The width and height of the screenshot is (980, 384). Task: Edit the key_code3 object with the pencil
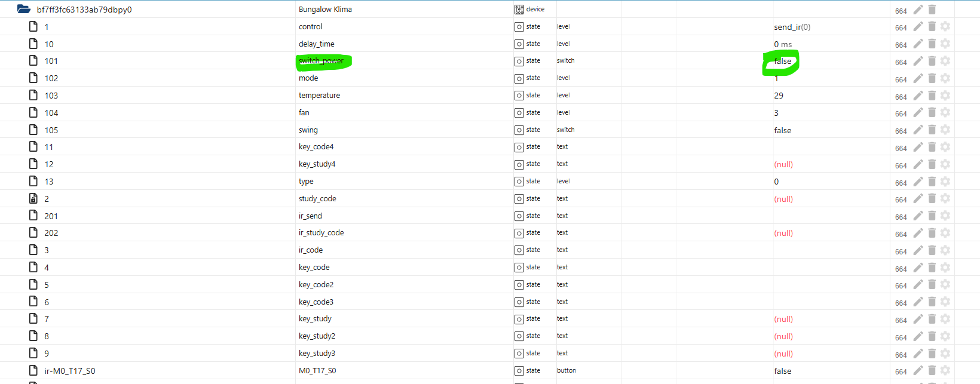click(x=918, y=302)
